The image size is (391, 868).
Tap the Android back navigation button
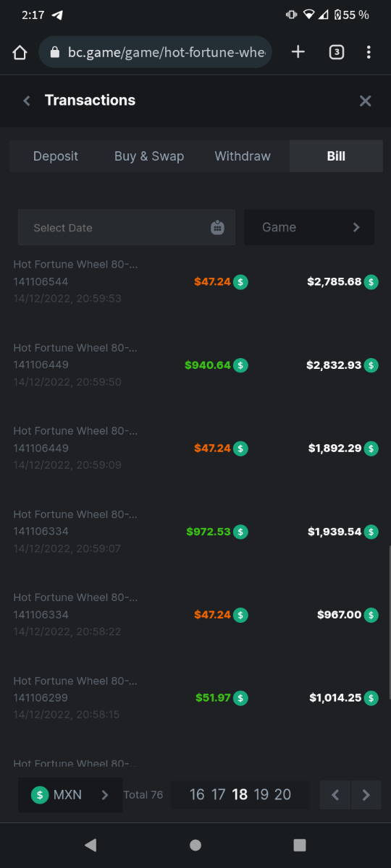[x=90, y=845]
